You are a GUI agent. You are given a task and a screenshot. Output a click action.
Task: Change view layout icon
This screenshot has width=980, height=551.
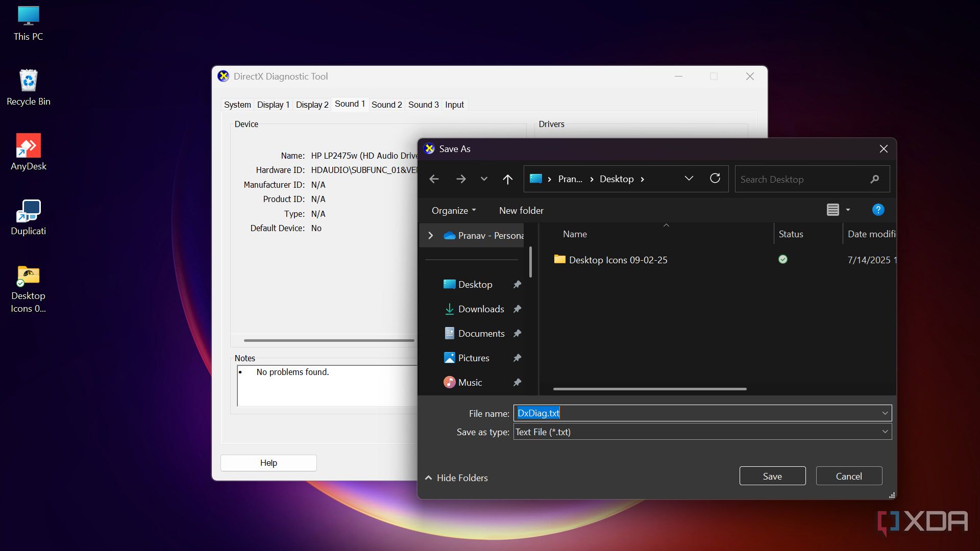(x=833, y=210)
